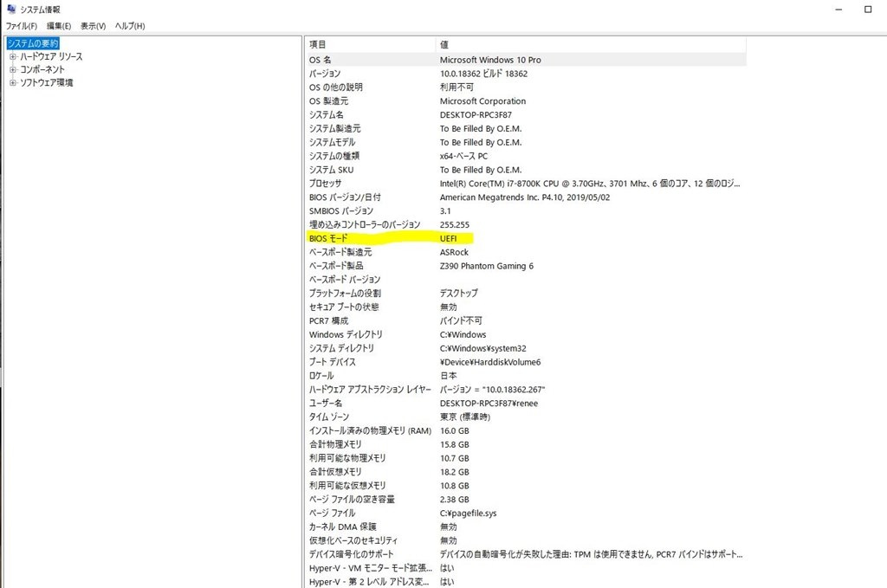The width and height of the screenshot is (887, 588).
Task: Select プロセッサ row label
Action: [326, 184]
